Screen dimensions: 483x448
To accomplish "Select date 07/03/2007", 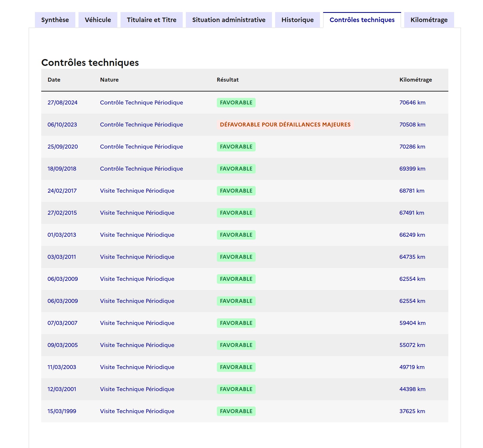I will [x=62, y=323].
